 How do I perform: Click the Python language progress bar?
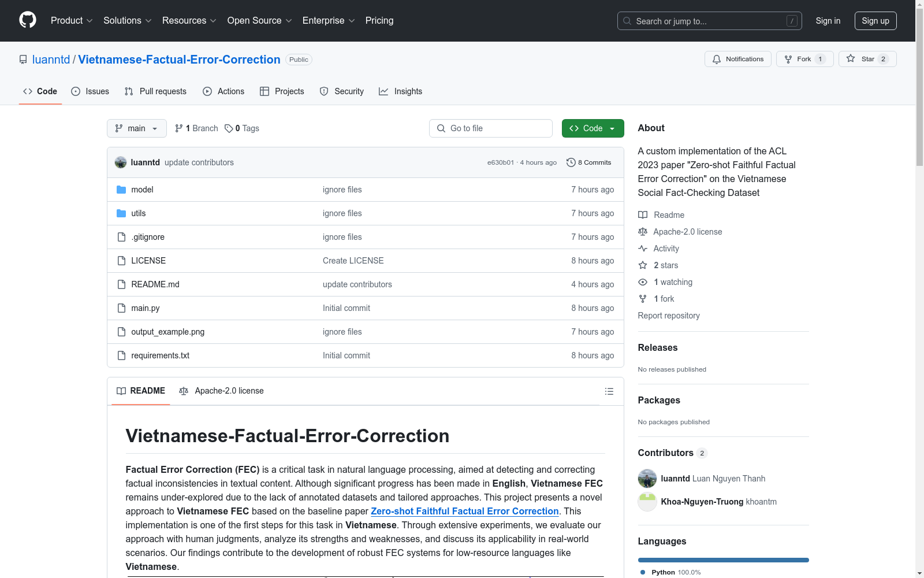(x=724, y=560)
